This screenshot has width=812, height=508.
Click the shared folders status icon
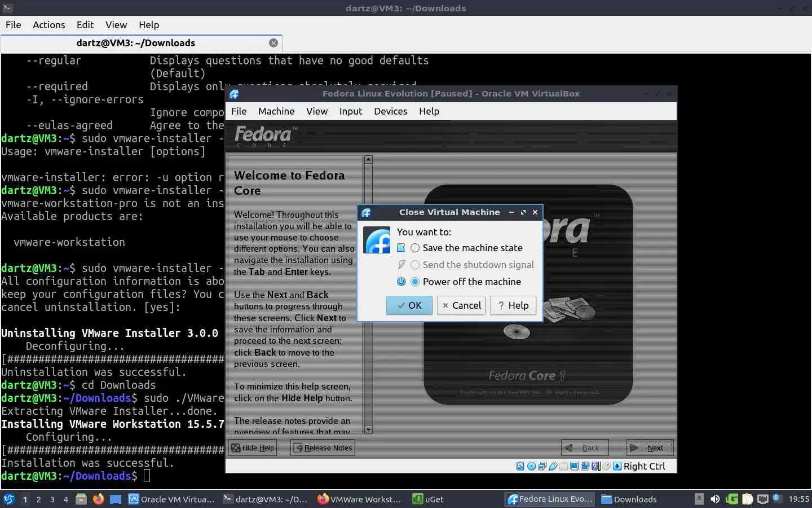[563, 466]
